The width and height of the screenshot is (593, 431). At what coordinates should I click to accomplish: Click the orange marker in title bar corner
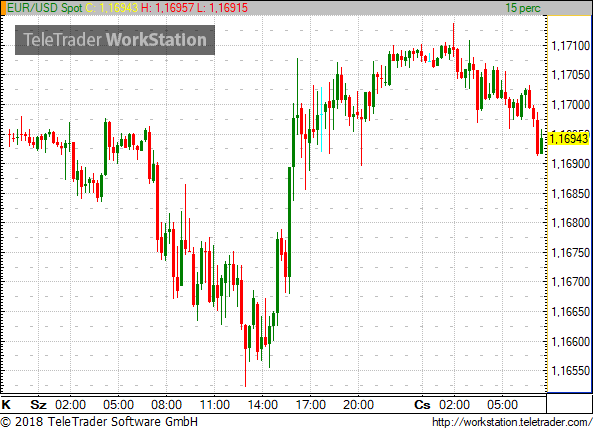[3, 8]
